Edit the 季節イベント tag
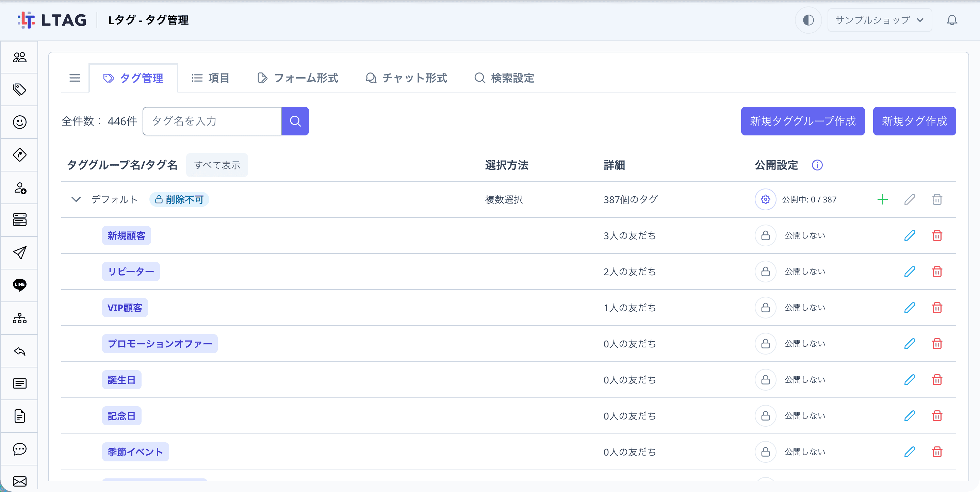This screenshot has width=980, height=492. pos(909,452)
